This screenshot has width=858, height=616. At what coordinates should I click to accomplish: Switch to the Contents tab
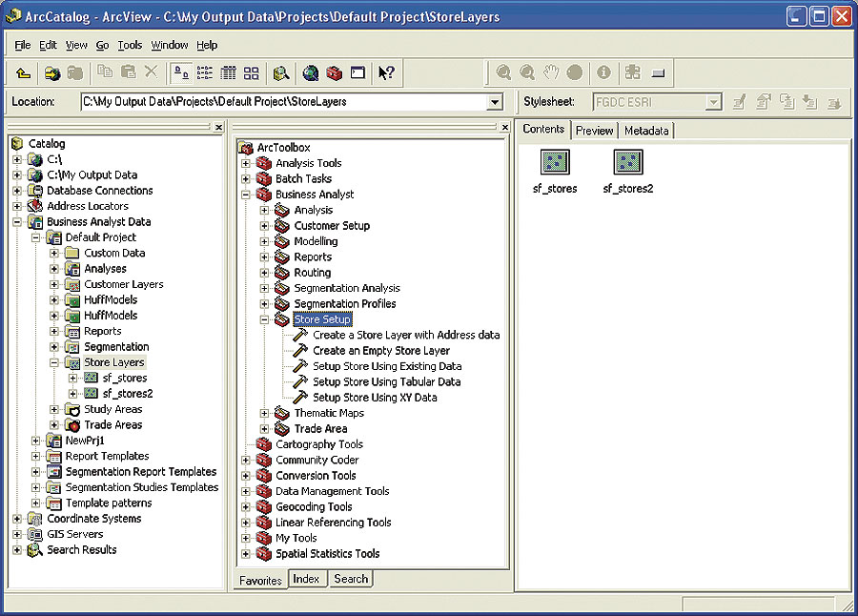click(x=543, y=129)
